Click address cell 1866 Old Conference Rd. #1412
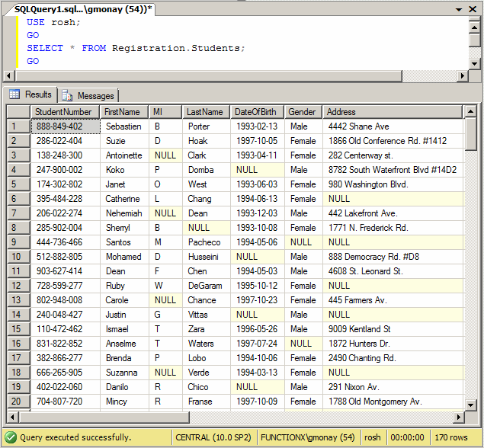 (393, 141)
